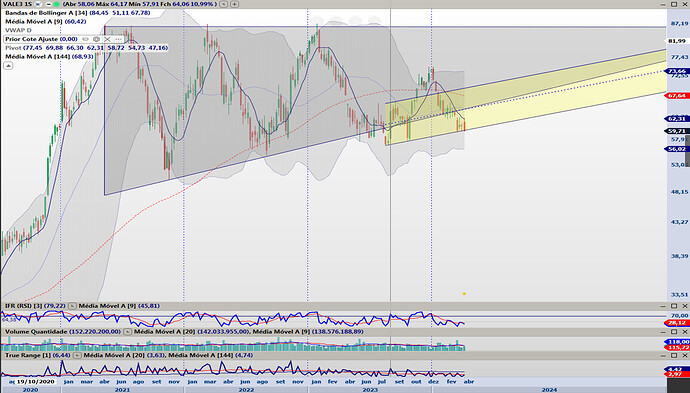Close the Volume Quantidade sub-panel
Screen dimensions: 690x393
[x=685, y=331]
